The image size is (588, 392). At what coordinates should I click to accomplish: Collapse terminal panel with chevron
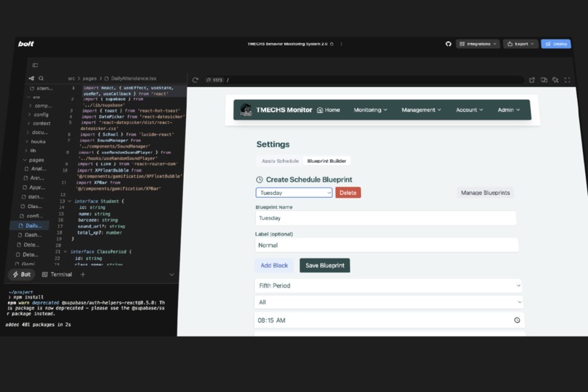point(171,274)
